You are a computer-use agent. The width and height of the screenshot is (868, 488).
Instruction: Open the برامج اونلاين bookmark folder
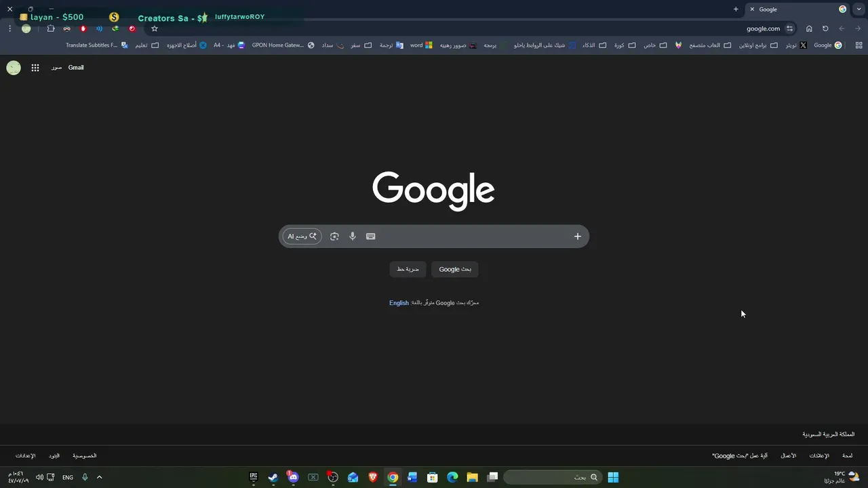(759, 45)
